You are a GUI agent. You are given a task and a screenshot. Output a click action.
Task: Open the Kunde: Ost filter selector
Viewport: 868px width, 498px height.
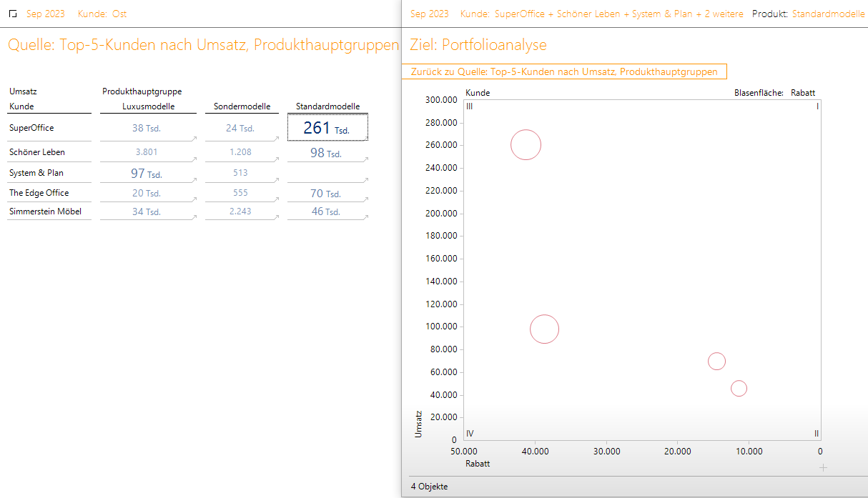point(102,14)
